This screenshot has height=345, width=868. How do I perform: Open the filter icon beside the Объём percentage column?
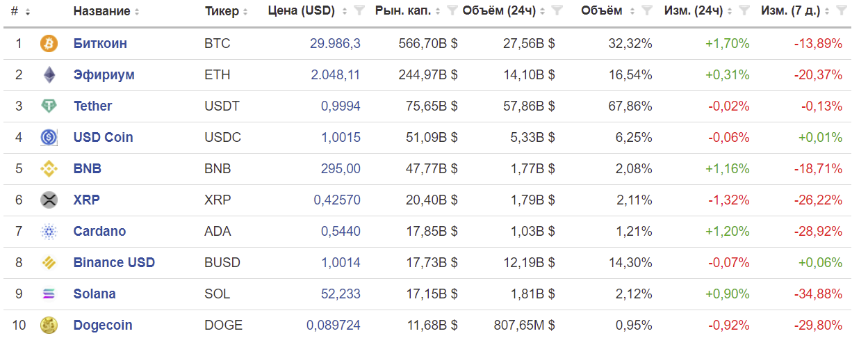coord(647,10)
